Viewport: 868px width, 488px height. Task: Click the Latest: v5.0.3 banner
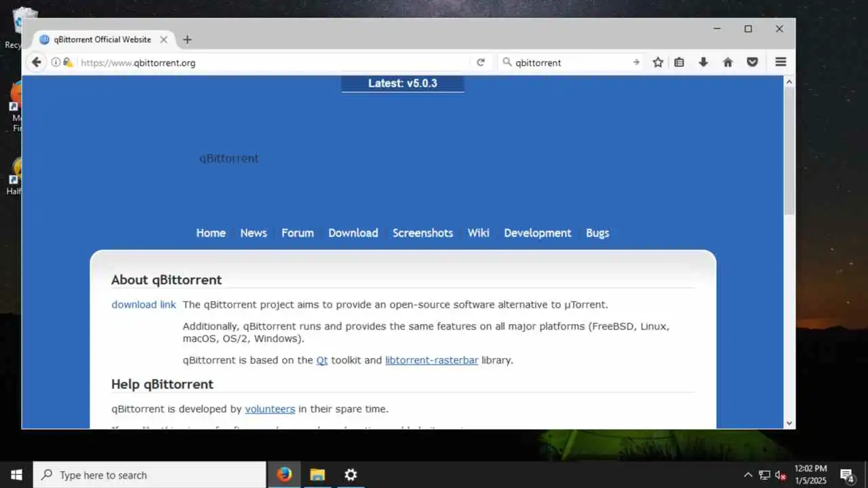(403, 83)
